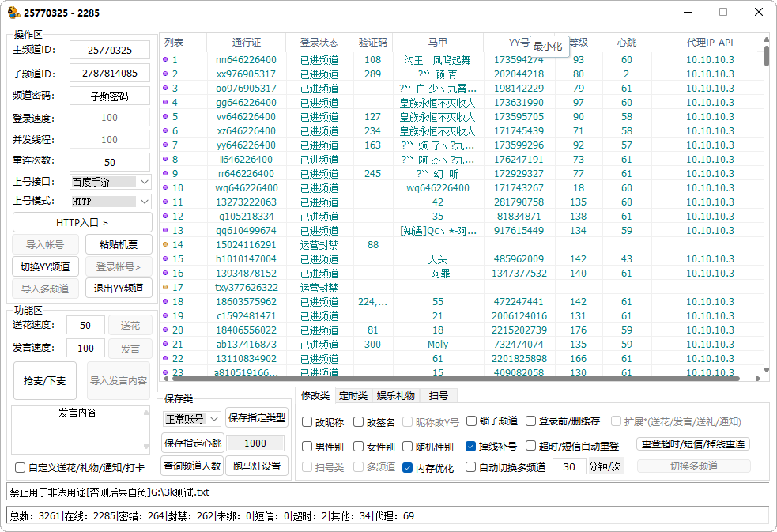The height and width of the screenshot is (532, 777).
Task: Click the orange status dot on row 14
Action: (165, 245)
